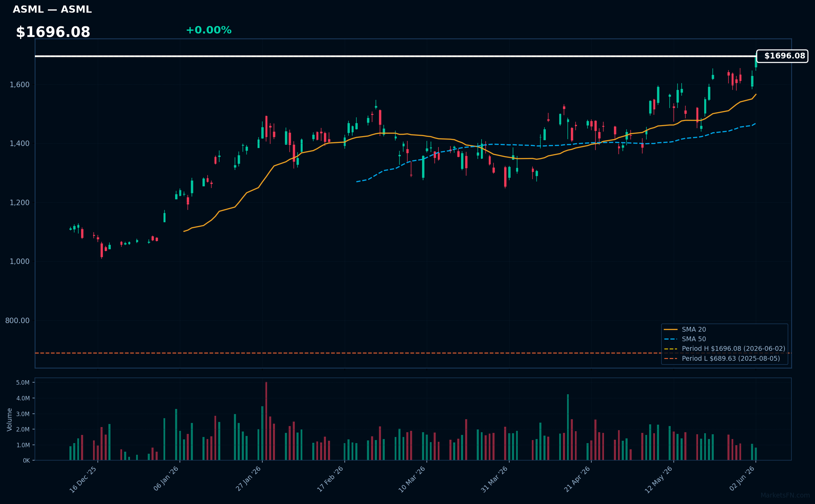Click the 1,200 price axis label
The image size is (815, 504).
tap(19, 202)
